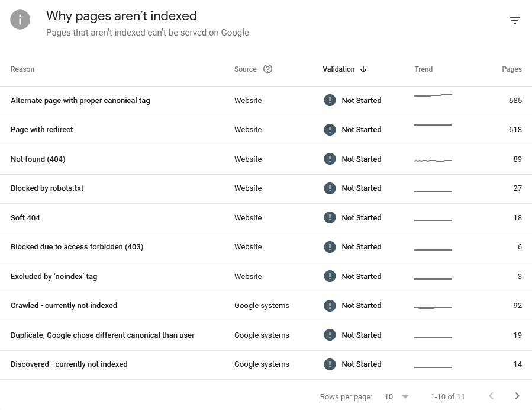This screenshot has height=410, width=532.
Task: Open the Not found (404) row
Action: pyautogui.click(x=266, y=159)
